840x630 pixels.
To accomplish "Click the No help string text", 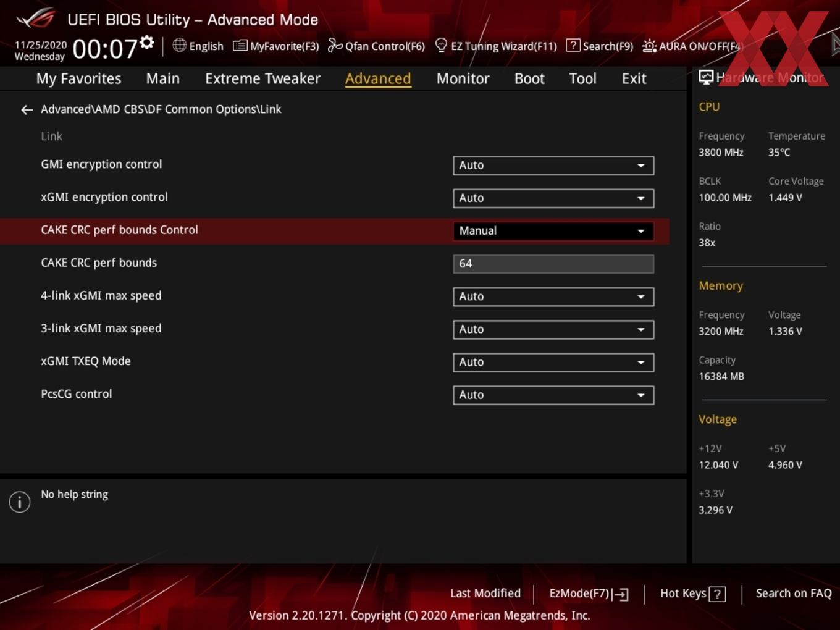I will [75, 494].
